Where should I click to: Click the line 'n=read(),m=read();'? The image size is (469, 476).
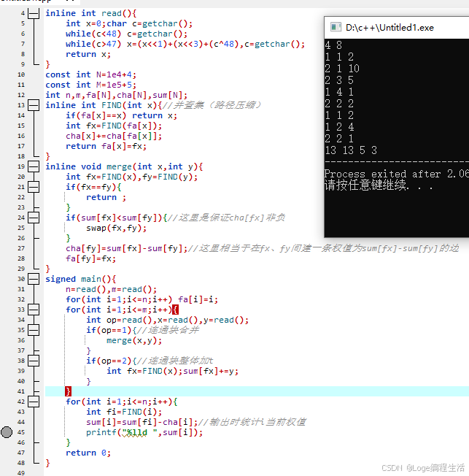pos(111,289)
